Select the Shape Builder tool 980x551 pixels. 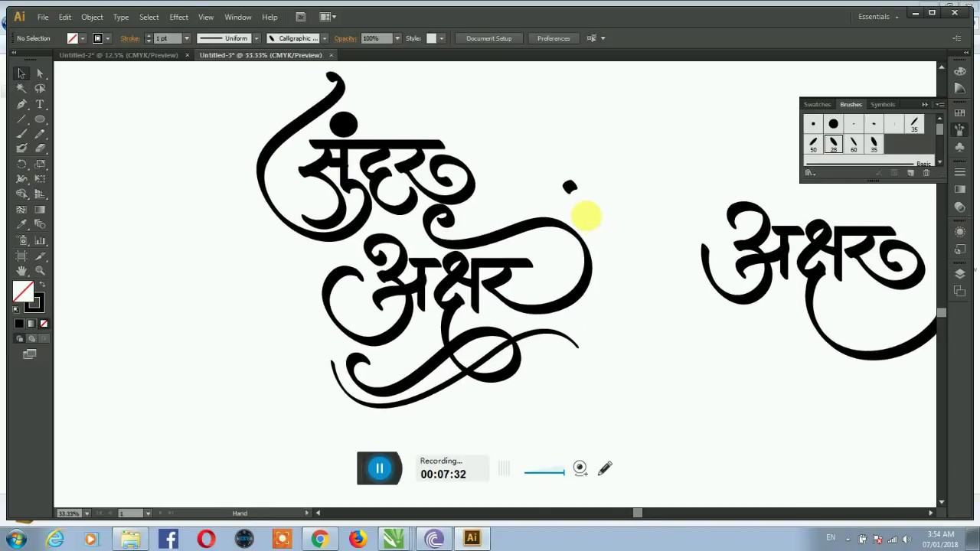(x=21, y=194)
